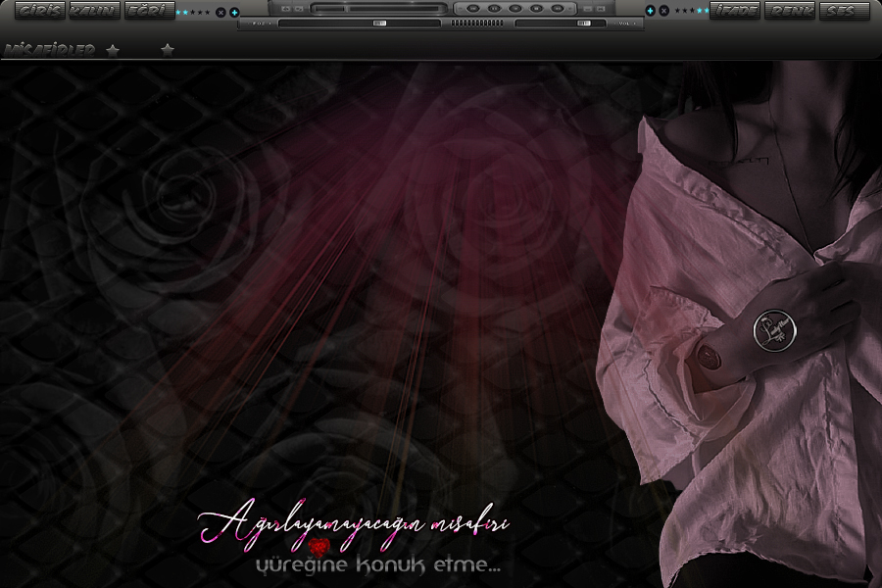This screenshot has width=882, height=588.
Task: Open the İFADE emoticon menu
Action: click(734, 11)
